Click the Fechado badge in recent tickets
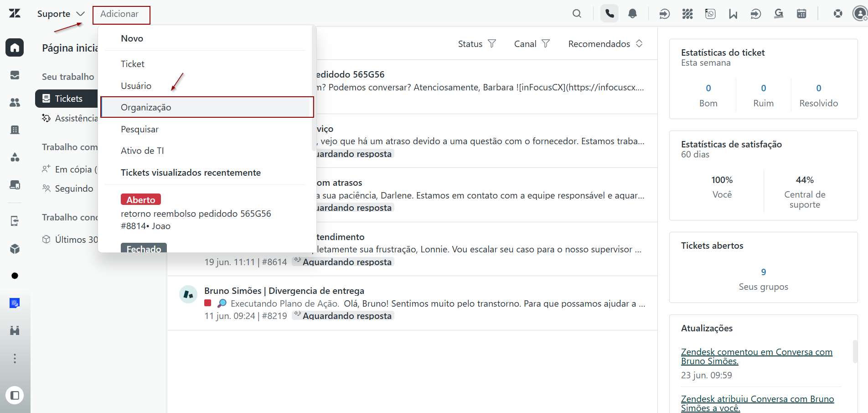 [x=144, y=248]
